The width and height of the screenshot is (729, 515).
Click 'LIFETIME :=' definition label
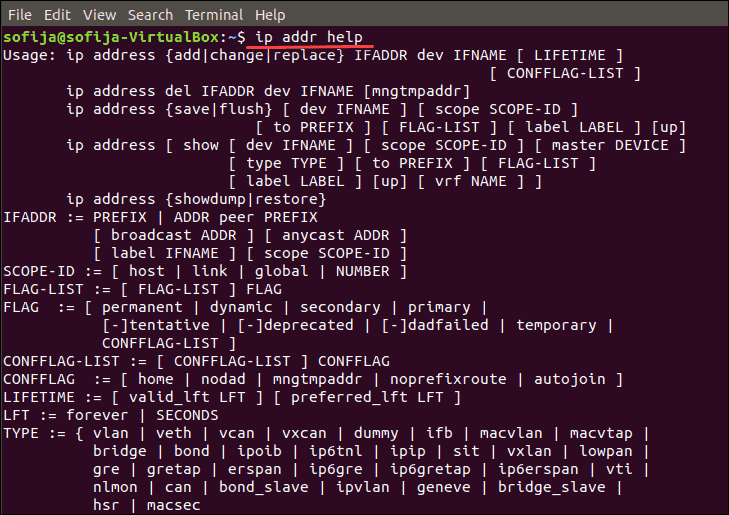tap(53, 397)
